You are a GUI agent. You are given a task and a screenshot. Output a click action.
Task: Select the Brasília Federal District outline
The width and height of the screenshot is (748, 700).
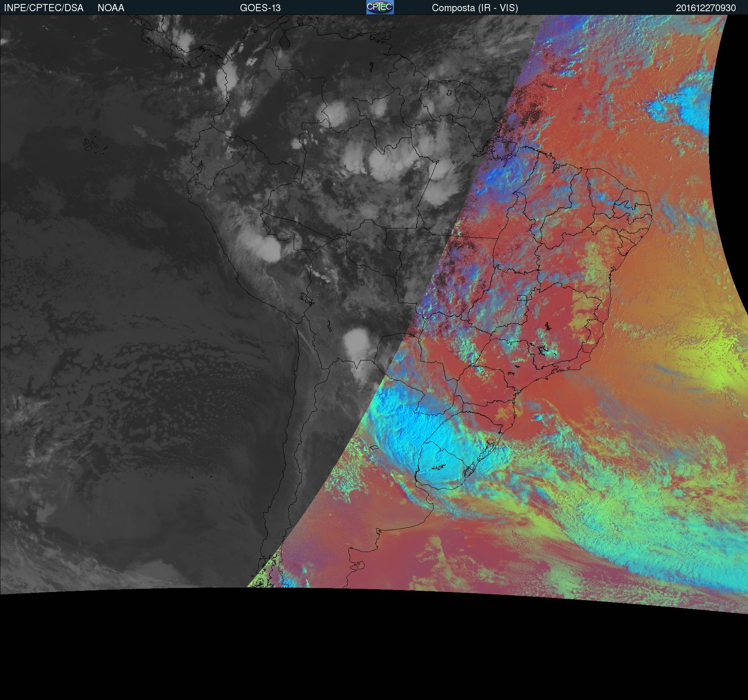click(522, 298)
